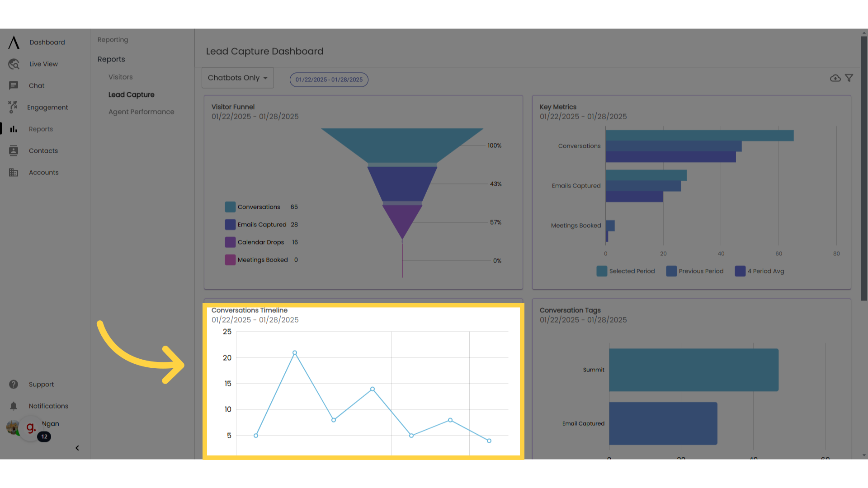This screenshot has height=488, width=868.
Task: Click the Conversations selected period bar
Action: [699, 136]
